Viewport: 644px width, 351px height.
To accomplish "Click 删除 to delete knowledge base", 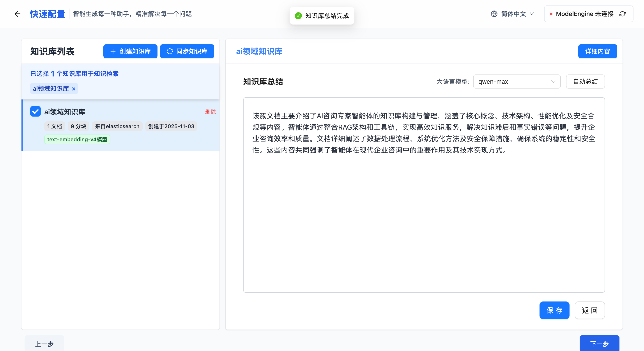I will [x=210, y=112].
